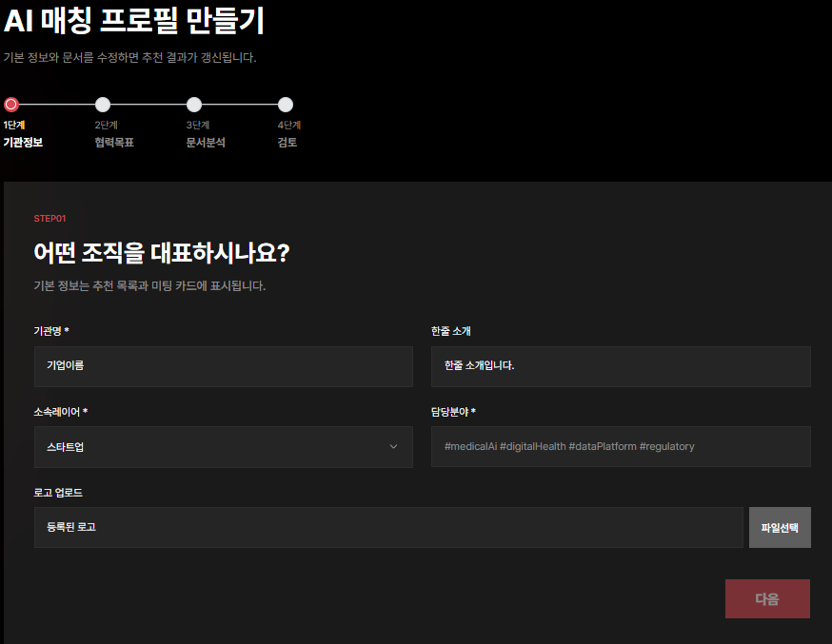Click the AI 매칭 프로필 만들기 title

133,21
